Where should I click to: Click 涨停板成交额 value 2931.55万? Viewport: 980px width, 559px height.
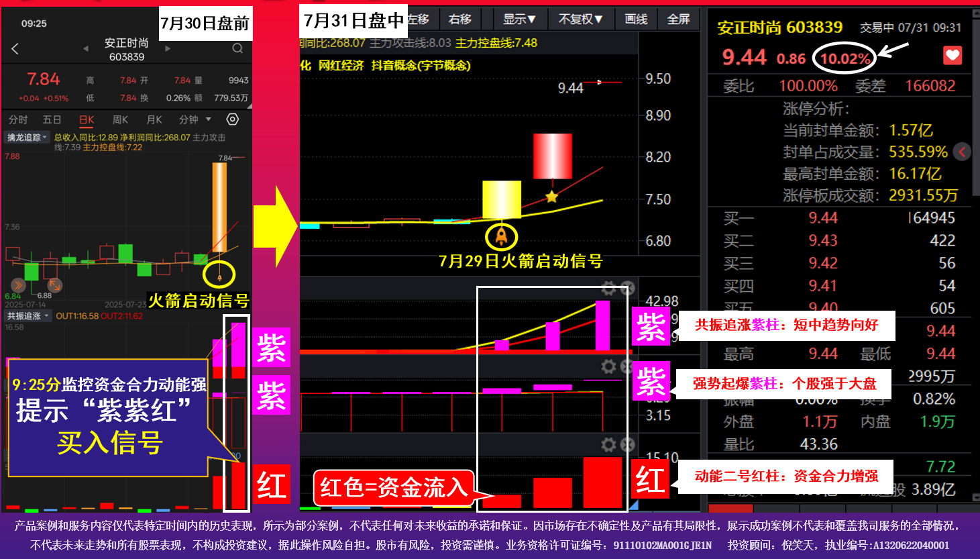click(923, 195)
